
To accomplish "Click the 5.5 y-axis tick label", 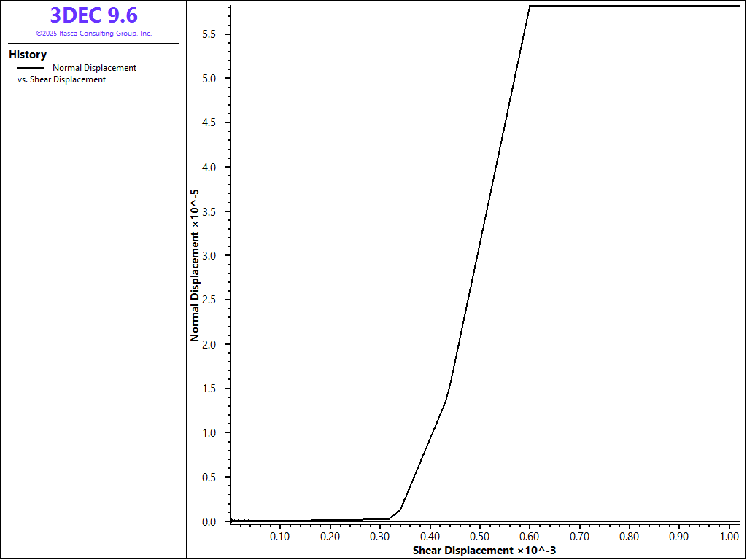I will 212,34.
